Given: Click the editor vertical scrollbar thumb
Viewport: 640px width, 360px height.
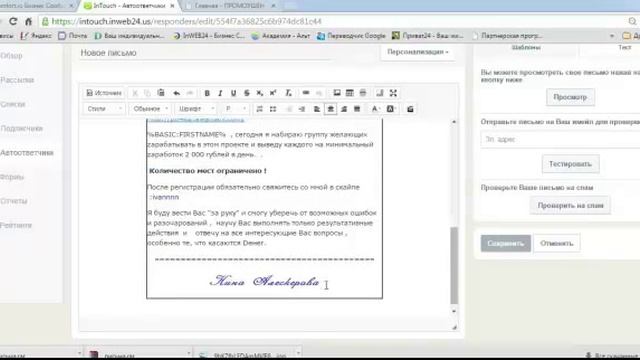Looking at the screenshot, I should [x=454, y=265].
